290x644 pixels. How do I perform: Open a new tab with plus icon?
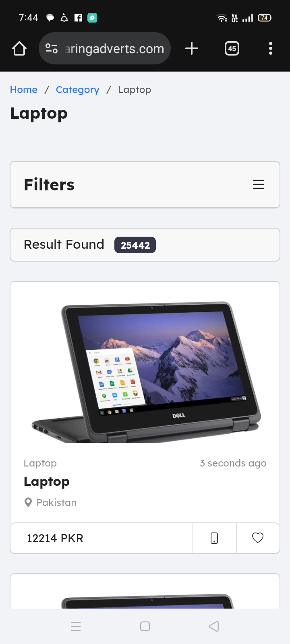192,48
